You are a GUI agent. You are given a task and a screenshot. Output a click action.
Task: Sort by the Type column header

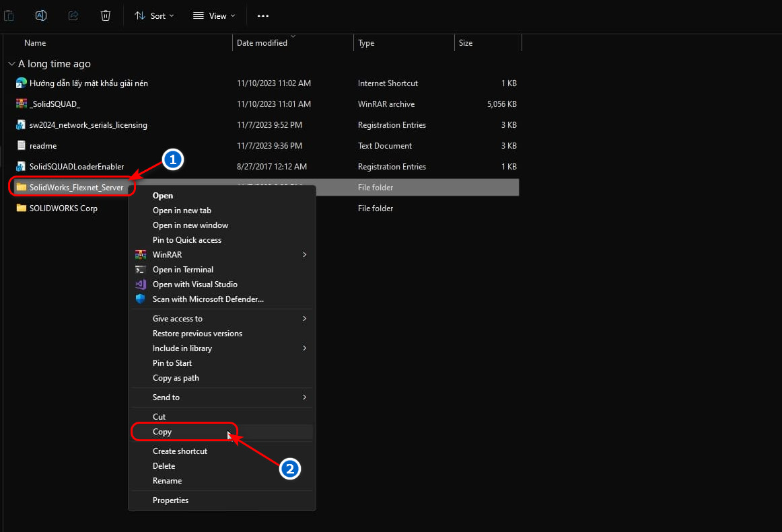coord(366,43)
